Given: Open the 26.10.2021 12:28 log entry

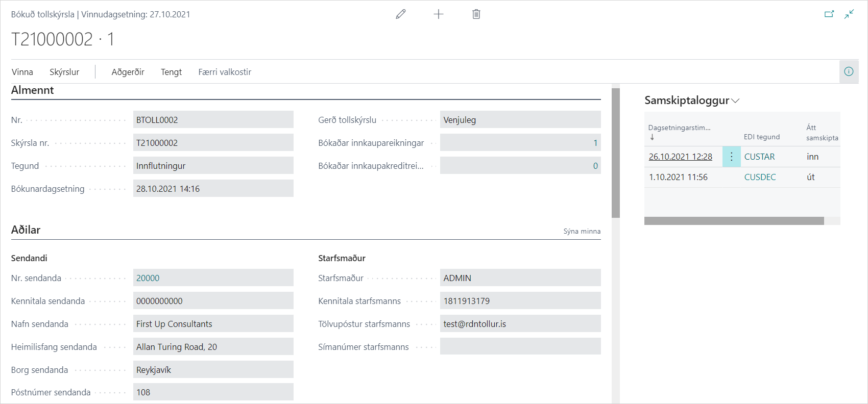Looking at the screenshot, I should (x=680, y=157).
